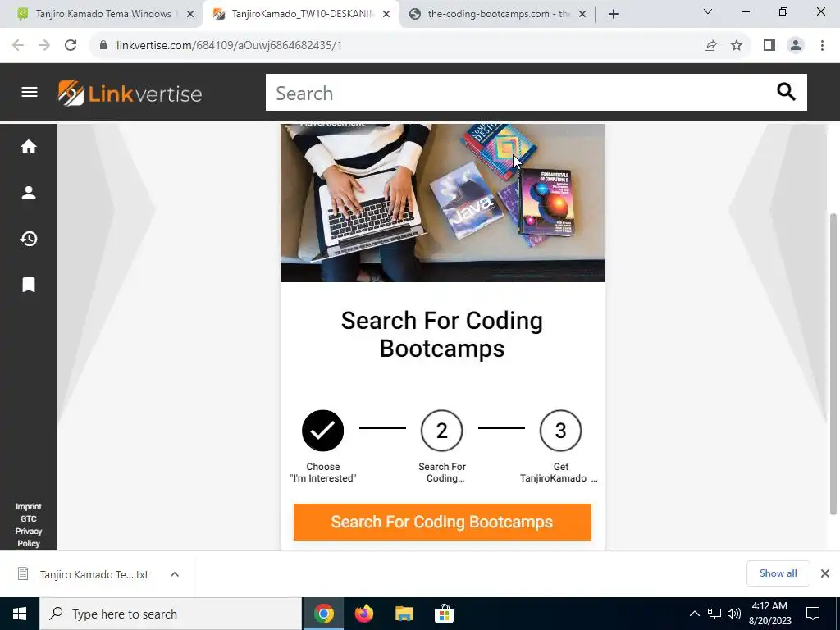The height and width of the screenshot is (630, 840).
Task: Click the search magnifier icon
Action: (786, 92)
